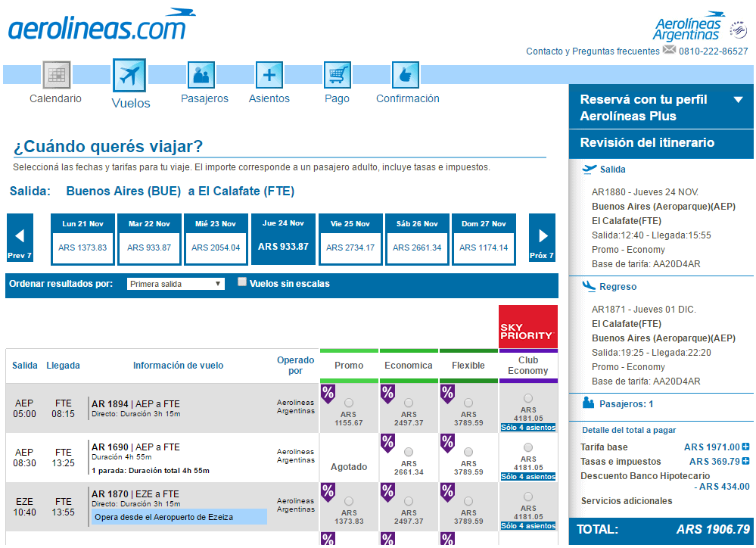Viewport: 756px width, 548px height.
Task: Expand Tarifa base plus icon
Action: (x=745, y=447)
